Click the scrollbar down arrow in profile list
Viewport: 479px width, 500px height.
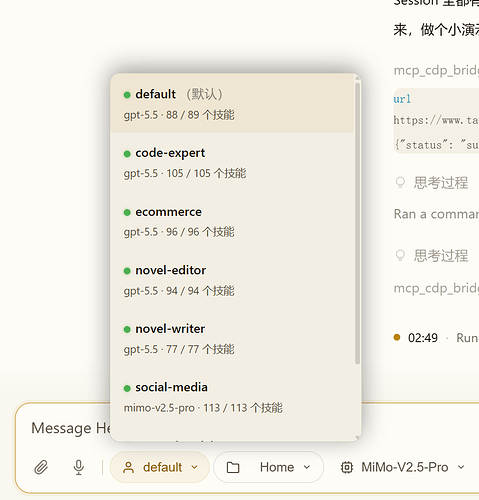358,437
